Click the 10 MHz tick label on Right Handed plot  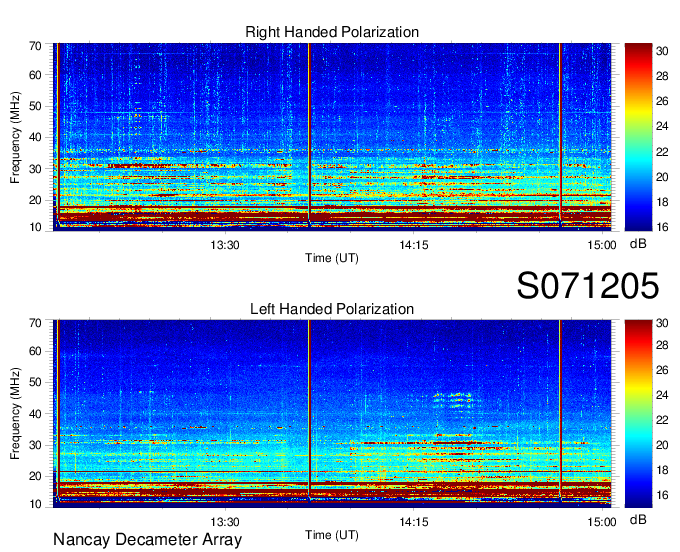click(x=35, y=227)
